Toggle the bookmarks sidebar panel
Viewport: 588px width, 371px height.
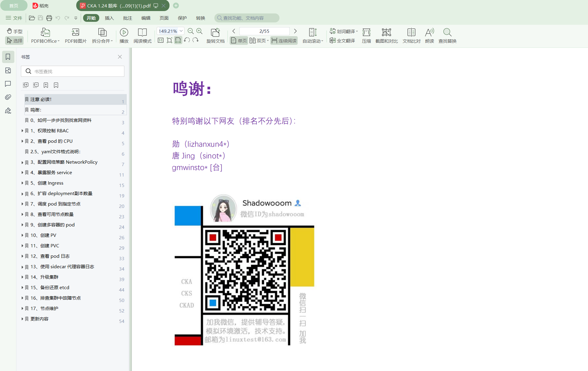(x=8, y=57)
